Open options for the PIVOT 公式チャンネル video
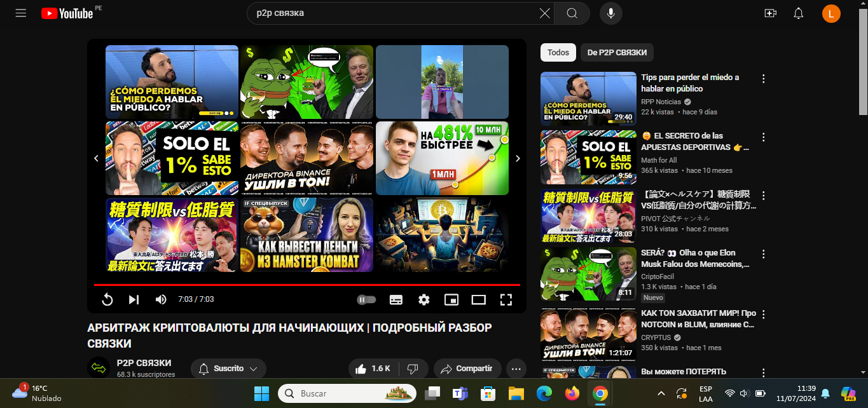 coord(764,196)
